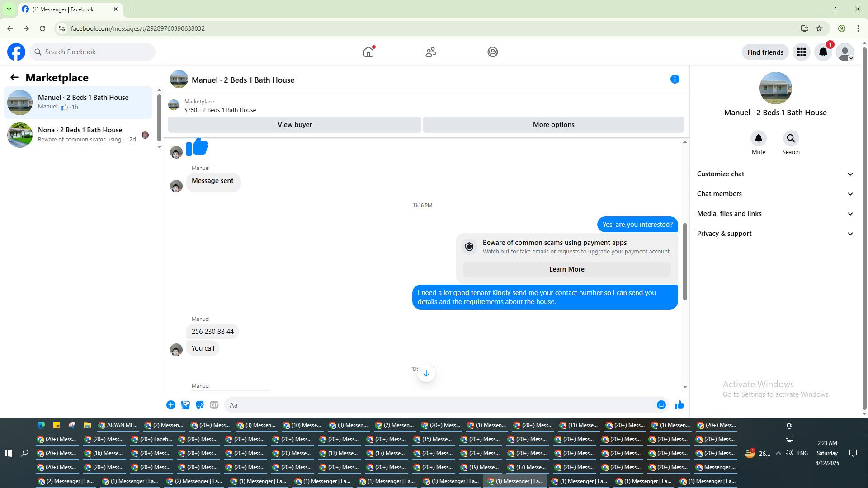Open the Windows action center notifications
Viewport: 868px width, 488px height.
pyautogui.click(x=853, y=453)
